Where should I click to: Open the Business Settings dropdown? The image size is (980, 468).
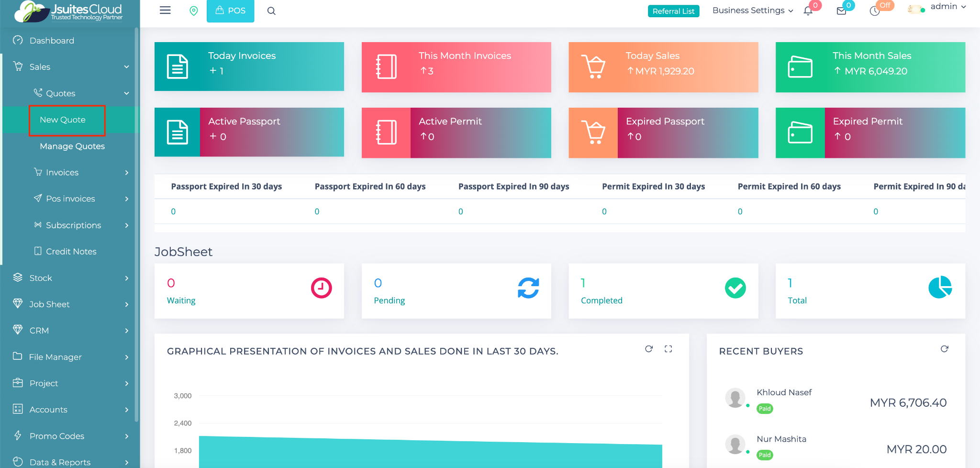click(752, 11)
